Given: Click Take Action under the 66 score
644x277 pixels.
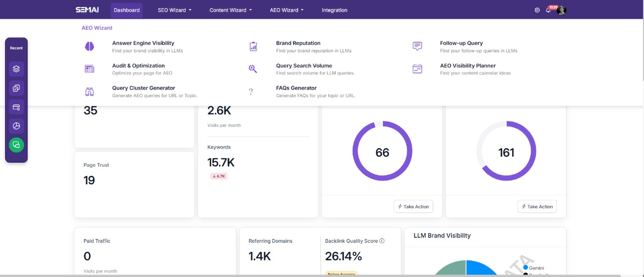Looking at the screenshot, I should coord(413,206).
